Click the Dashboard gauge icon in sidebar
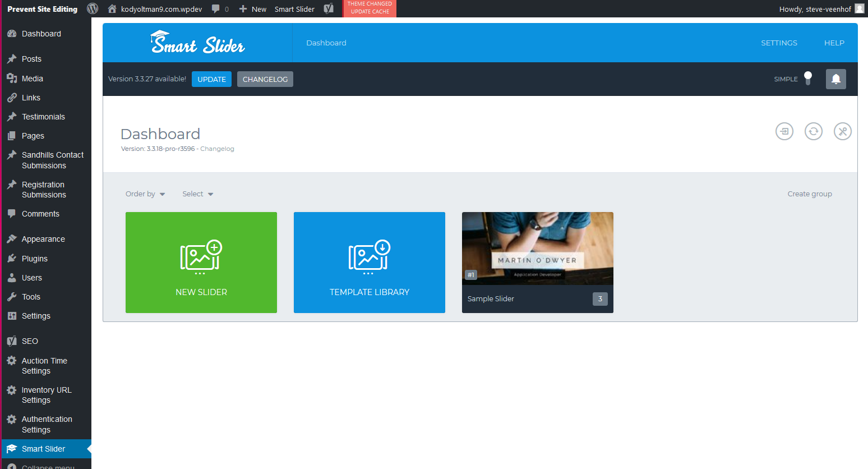This screenshot has width=868, height=469. tap(12, 34)
